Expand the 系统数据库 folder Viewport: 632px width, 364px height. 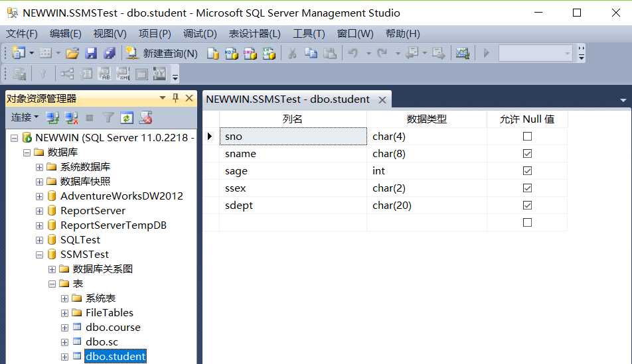point(39,167)
